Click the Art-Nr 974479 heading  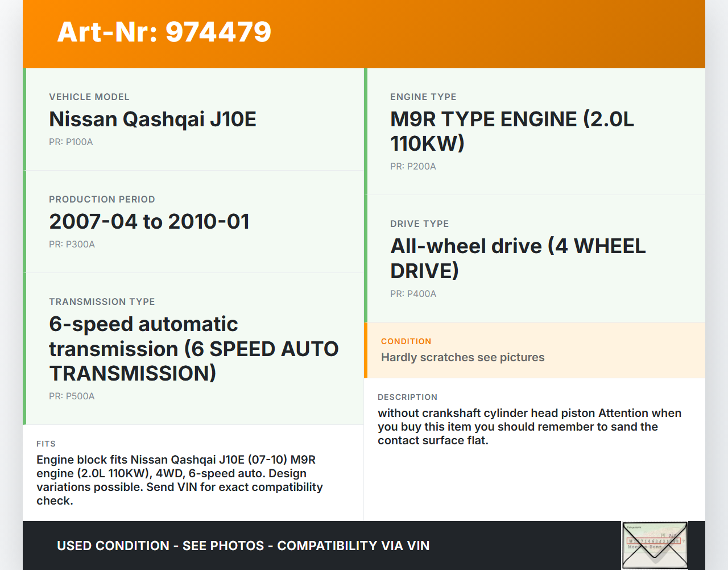[x=164, y=32]
